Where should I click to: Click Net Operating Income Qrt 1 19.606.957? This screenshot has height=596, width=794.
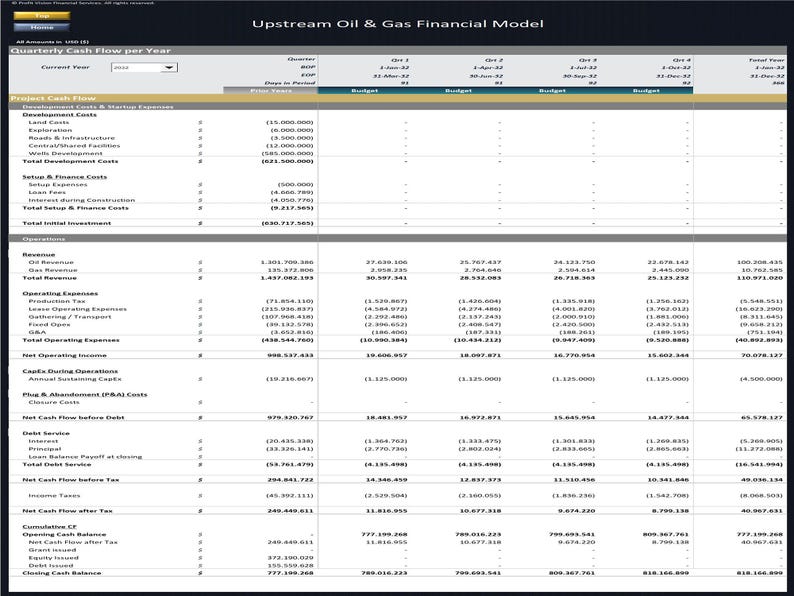(386, 355)
